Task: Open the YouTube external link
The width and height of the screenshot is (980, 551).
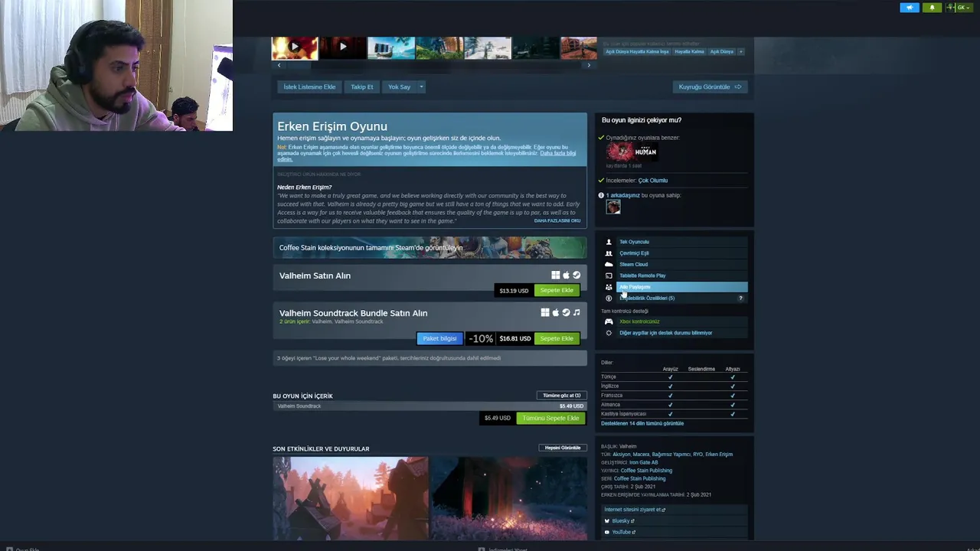Action: coord(623,533)
